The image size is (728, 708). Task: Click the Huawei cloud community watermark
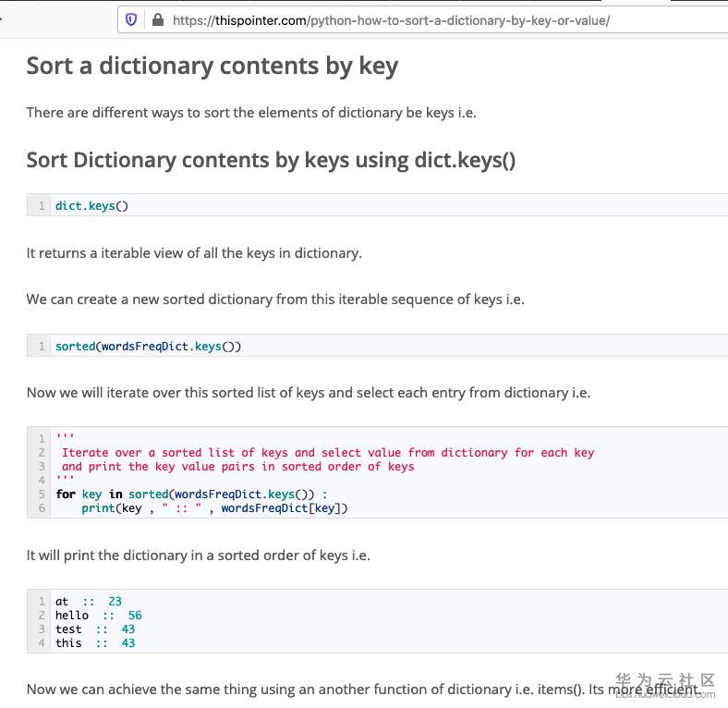pyautogui.click(x=665, y=684)
